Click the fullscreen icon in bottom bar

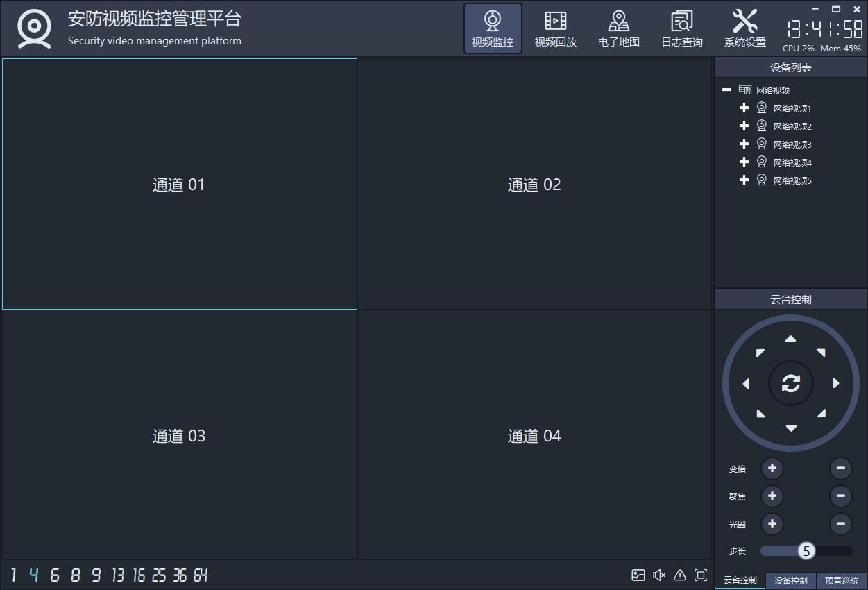701,575
